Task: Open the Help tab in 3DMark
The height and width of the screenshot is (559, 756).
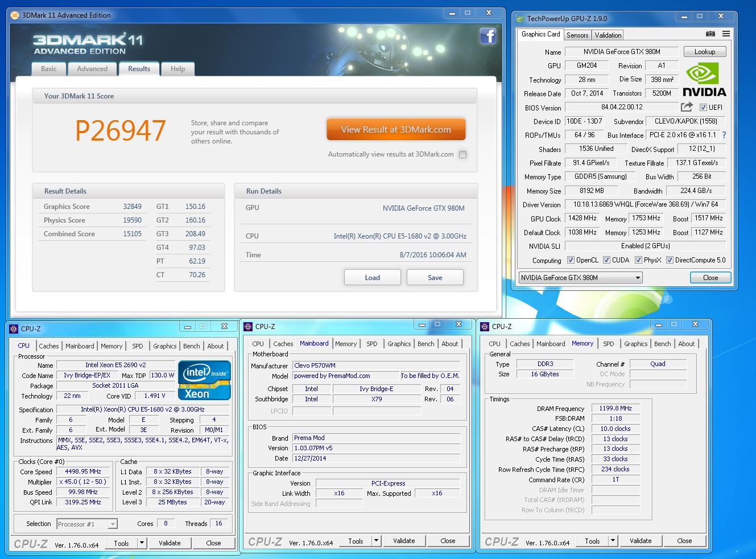Action: (x=178, y=69)
